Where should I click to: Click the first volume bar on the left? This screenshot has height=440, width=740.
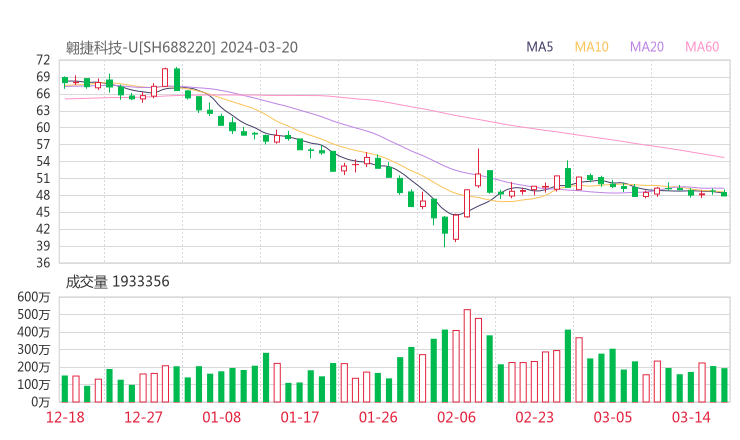pyautogui.click(x=65, y=389)
